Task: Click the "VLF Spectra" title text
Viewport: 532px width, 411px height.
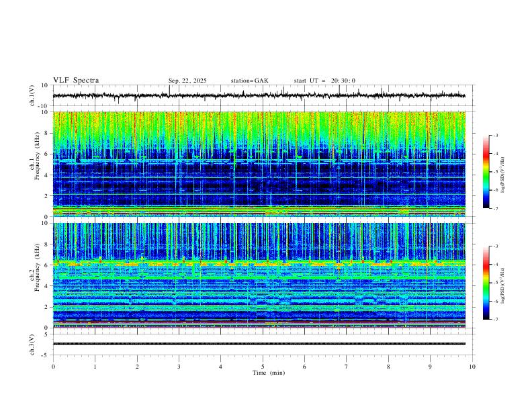Action: 76,81
